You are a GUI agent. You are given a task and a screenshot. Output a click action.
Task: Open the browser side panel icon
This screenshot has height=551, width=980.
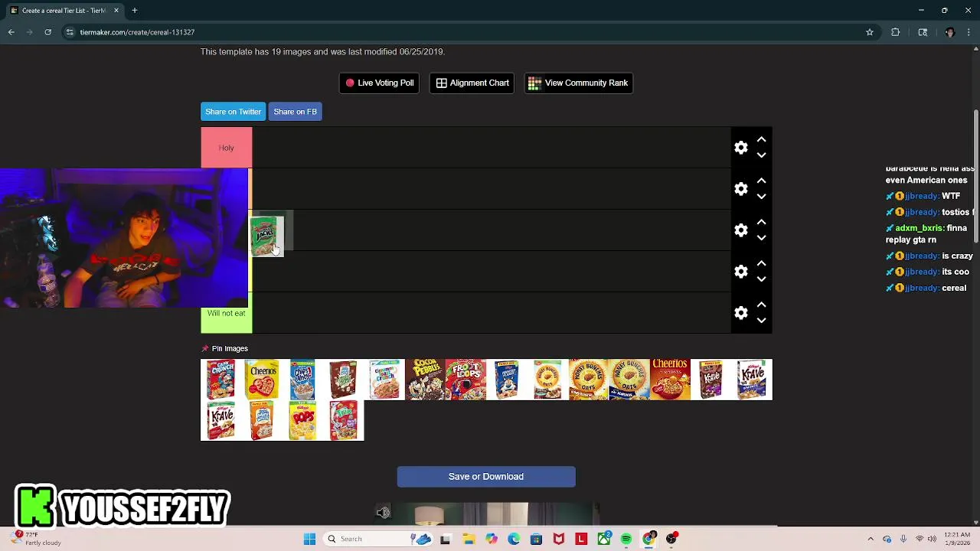pos(923,32)
